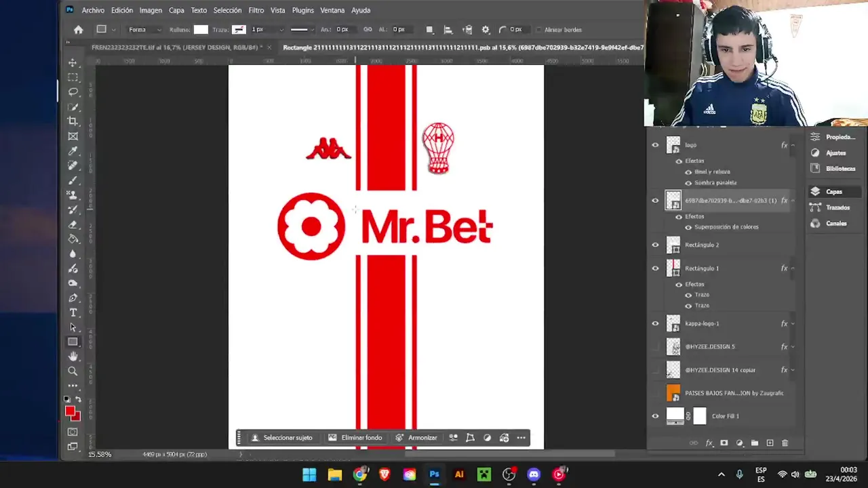The image size is (868, 488).
Task: Expand effects of @HYZEE.DESIGN 5 layer
Action: coord(793,347)
